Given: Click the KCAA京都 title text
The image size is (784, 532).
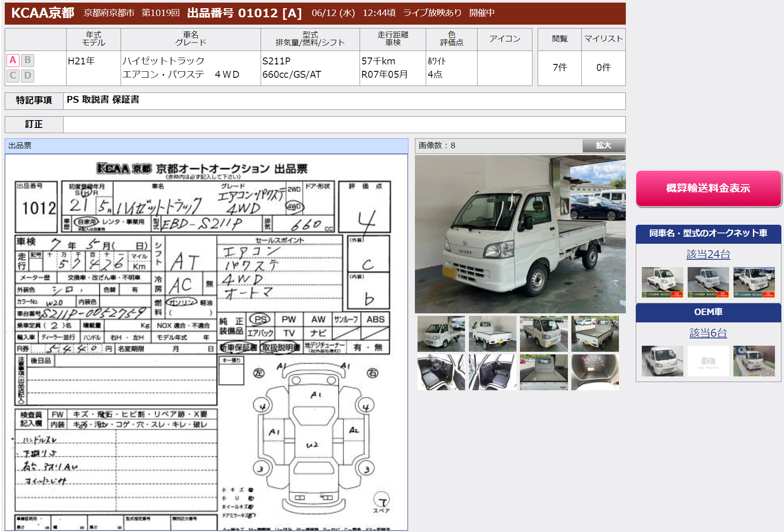Looking at the screenshot, I should [x=42, y=13].
